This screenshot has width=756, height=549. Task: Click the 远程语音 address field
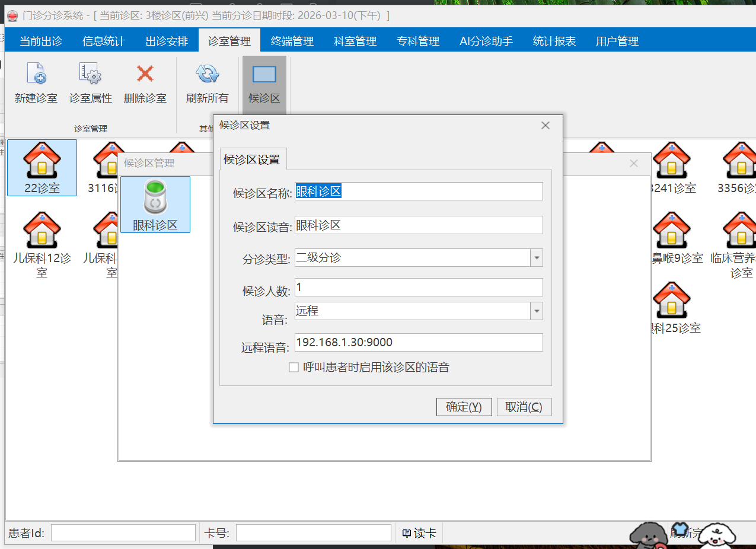pyautogui.click(x=418, y=343)
